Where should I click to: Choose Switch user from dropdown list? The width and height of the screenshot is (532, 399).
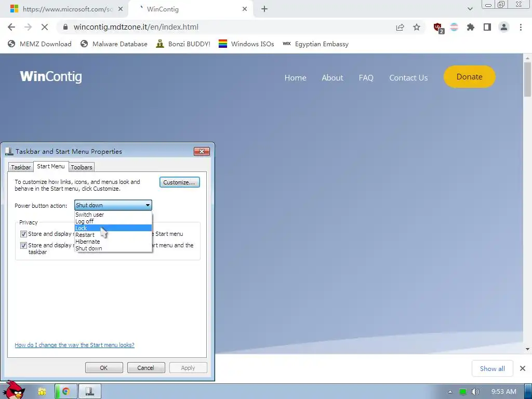tap(113, 215)
